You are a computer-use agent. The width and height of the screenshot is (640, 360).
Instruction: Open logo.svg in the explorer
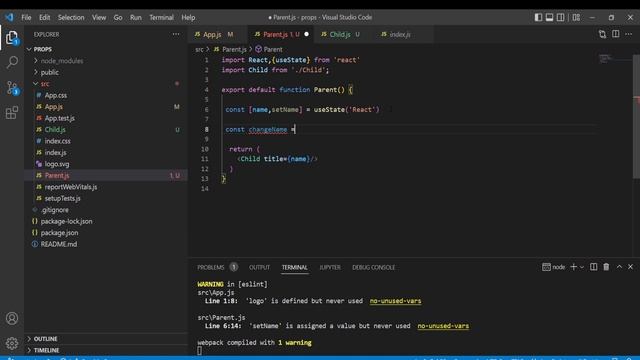pos(105,164)
